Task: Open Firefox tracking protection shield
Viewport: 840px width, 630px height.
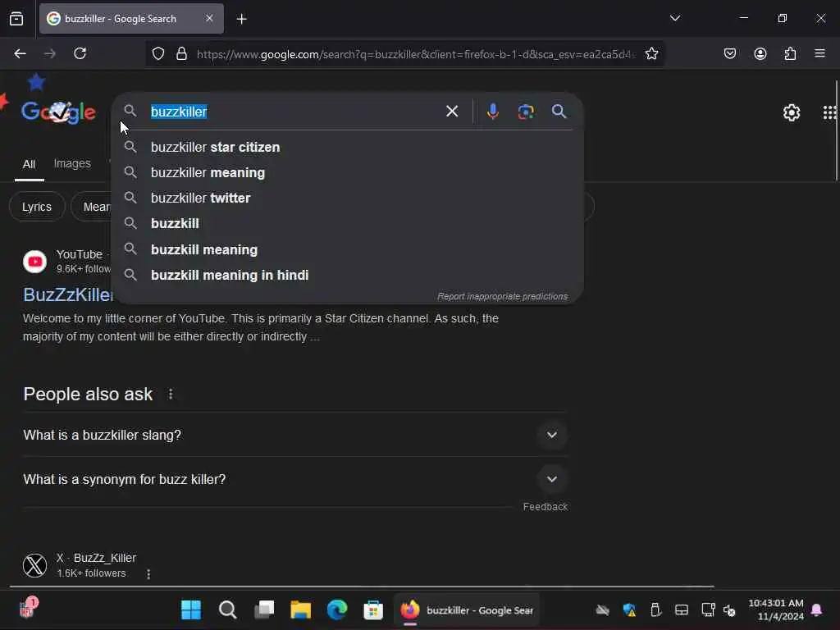Action: pyautogui.click(x=158, y=53)
